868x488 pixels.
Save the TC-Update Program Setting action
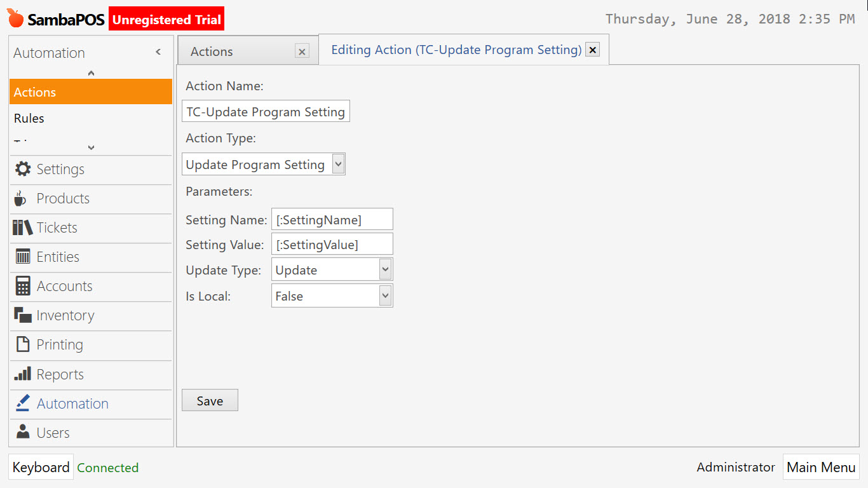(x=210, y=400)
